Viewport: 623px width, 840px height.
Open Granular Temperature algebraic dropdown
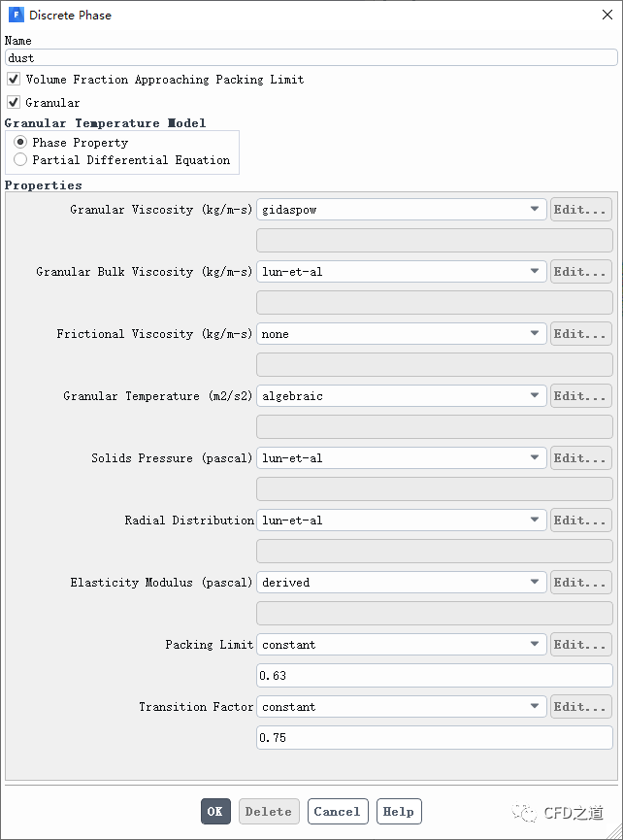(x=401, y=396)
